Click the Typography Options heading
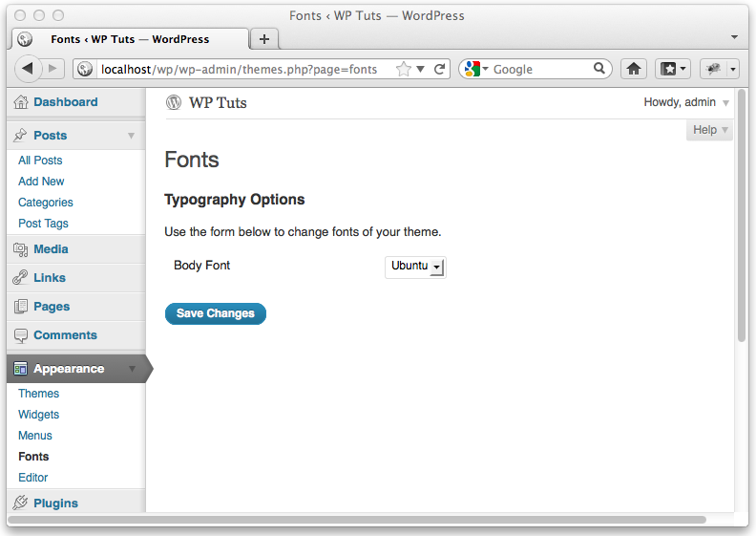756x536 pixels. [x=234, y=200]
